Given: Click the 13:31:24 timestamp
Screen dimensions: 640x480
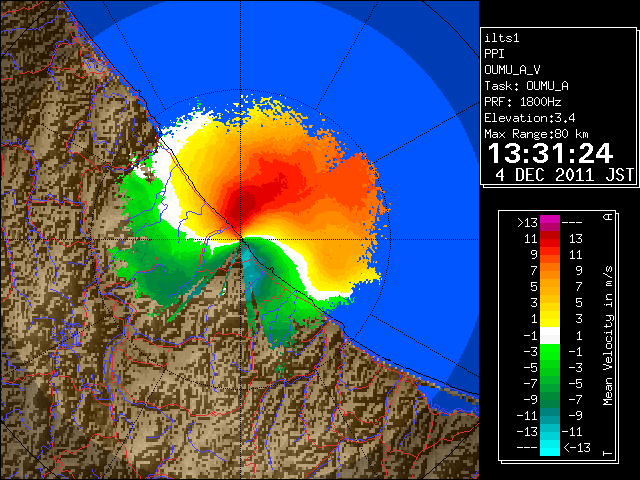Looking at the screenshot, I should point(550,153).
